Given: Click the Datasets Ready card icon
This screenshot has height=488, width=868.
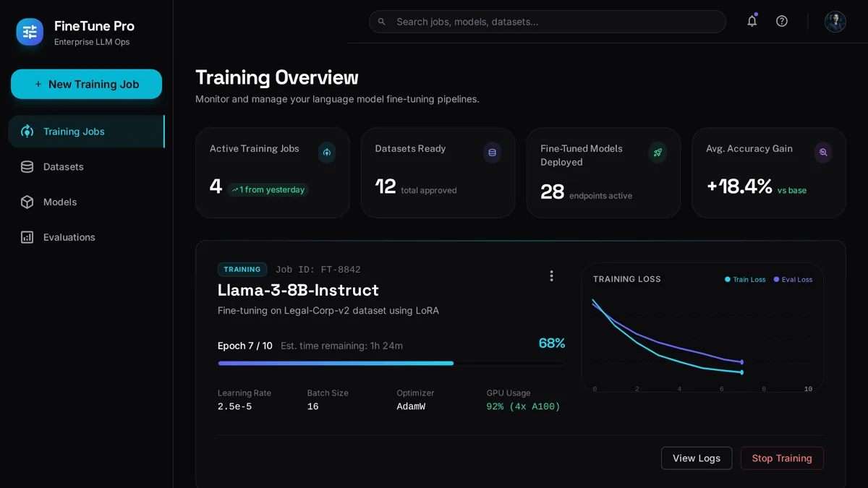Looking at the screenshot, I should tap(492, 153).
